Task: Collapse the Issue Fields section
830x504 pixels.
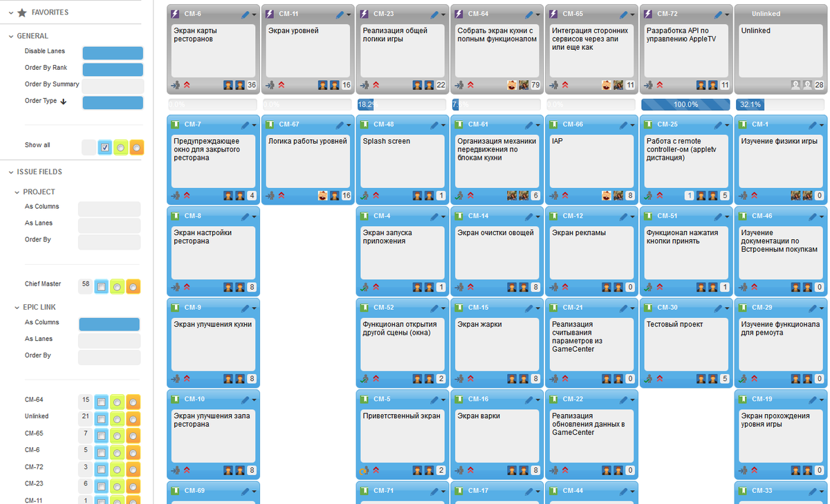Action: tap(11, 171)
